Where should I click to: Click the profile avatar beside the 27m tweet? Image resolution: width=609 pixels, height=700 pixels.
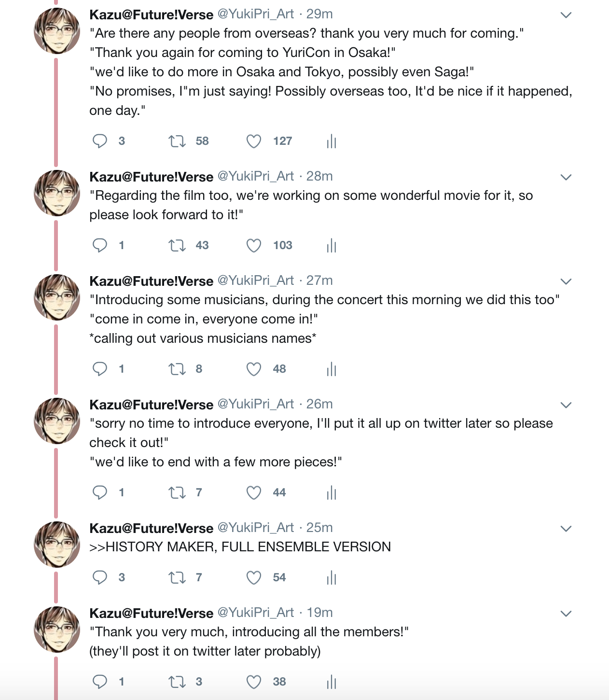coord(57,297)
